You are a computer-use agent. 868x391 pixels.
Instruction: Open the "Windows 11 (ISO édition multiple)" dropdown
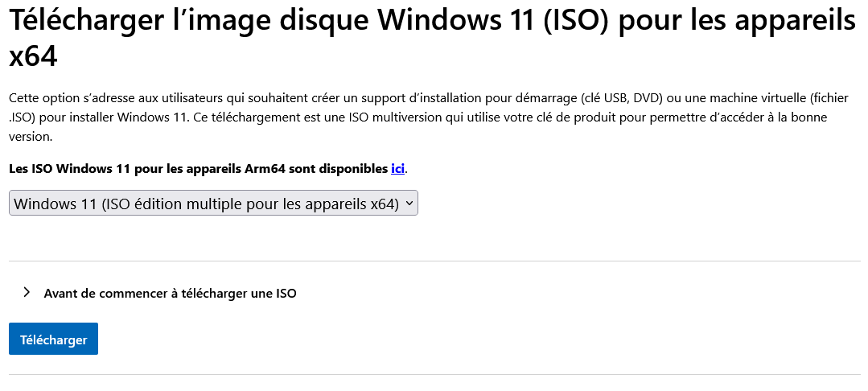coord(213,204)
